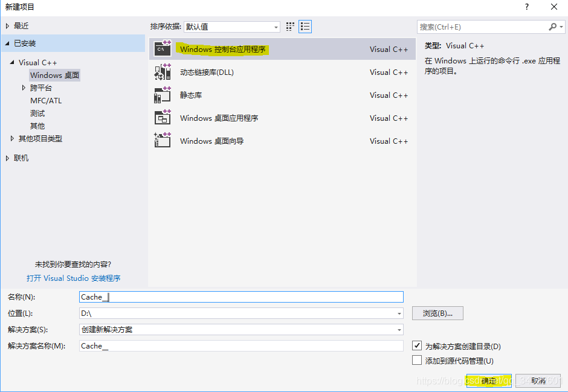Select Windows 桌面应用程序 template
The height and width of the screenshot is (392, 568).
[x=282, y=118]
